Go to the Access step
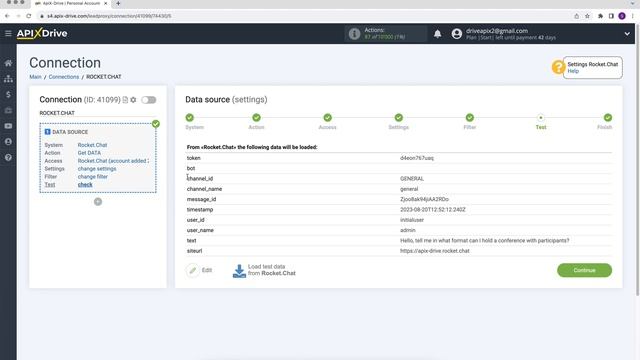The width and height of the screenshot is (640, 360). (x=327, y=118)
